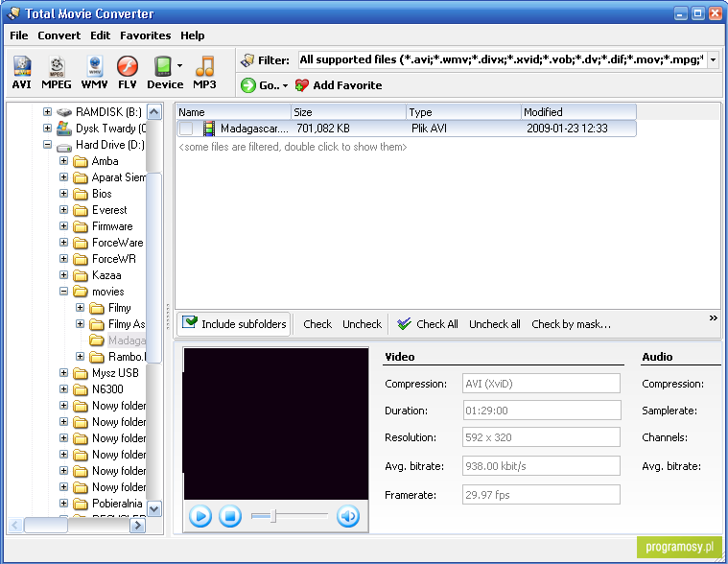Show more toolbar options chevron
Screen dimensions: 728x564
coord(714,318)
